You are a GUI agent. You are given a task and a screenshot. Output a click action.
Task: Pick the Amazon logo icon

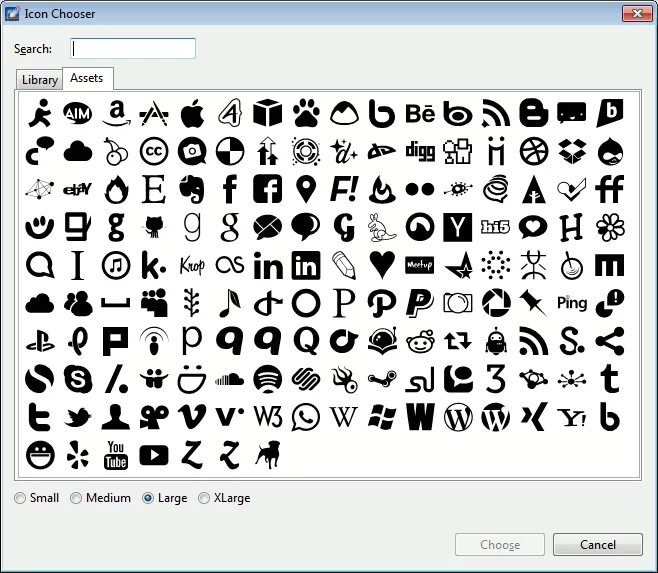116,113
